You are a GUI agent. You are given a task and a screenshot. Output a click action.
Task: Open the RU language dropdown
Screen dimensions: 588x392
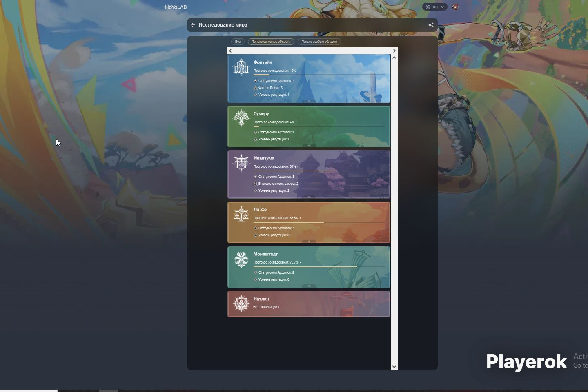(435, 7)
